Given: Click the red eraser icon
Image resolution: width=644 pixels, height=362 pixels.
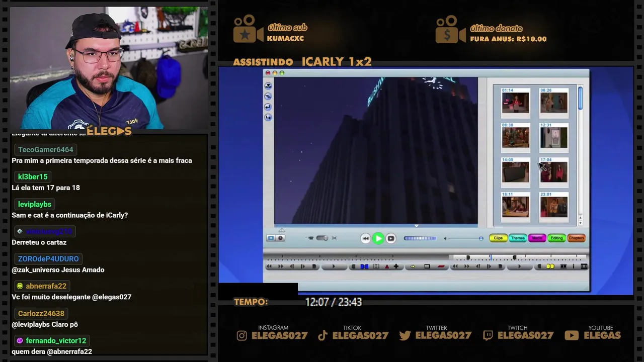Looking at the screenshot, I should click(x=441, y=266).
